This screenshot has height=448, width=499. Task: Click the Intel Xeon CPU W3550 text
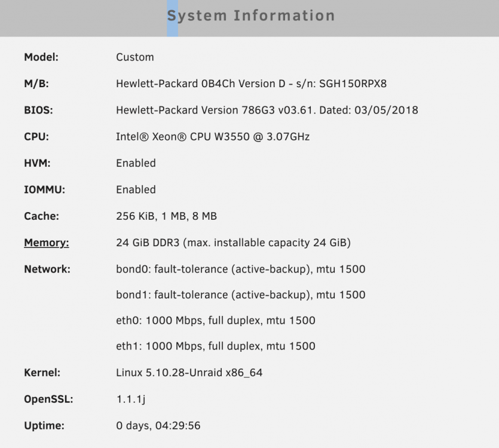click(x=213, y=137)
